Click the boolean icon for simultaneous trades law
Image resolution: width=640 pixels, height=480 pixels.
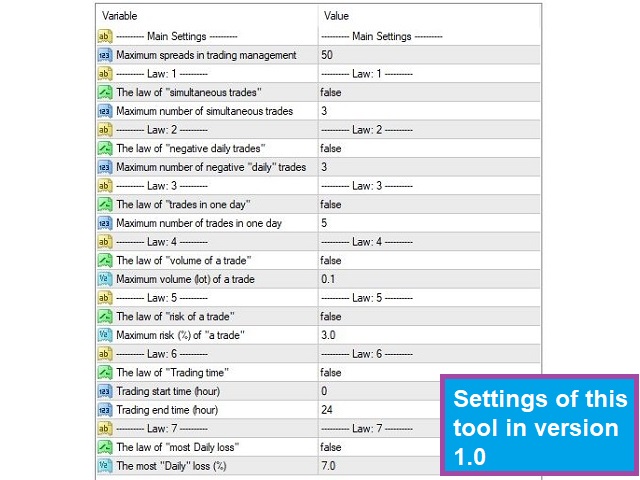(105, 92)
